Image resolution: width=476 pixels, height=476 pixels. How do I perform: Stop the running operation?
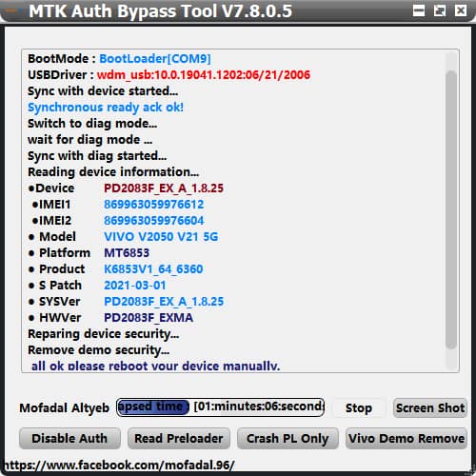(x=359, y=407)
